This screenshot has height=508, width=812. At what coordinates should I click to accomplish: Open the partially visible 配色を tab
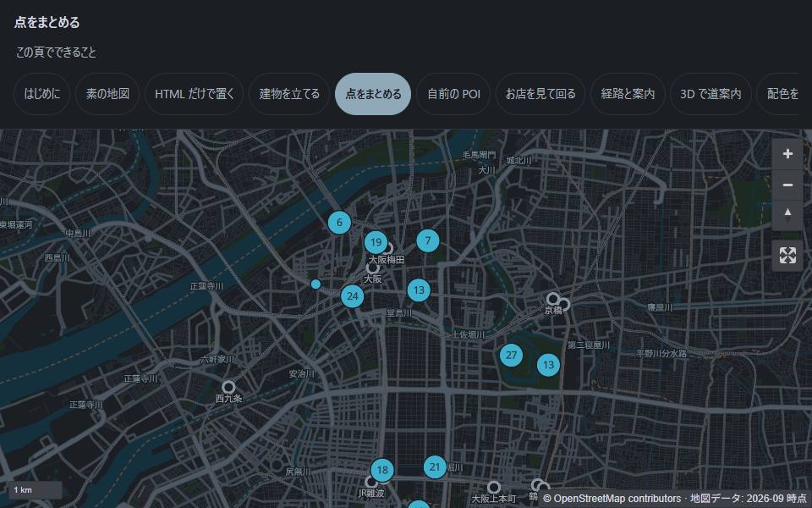[x=779, y=94]
